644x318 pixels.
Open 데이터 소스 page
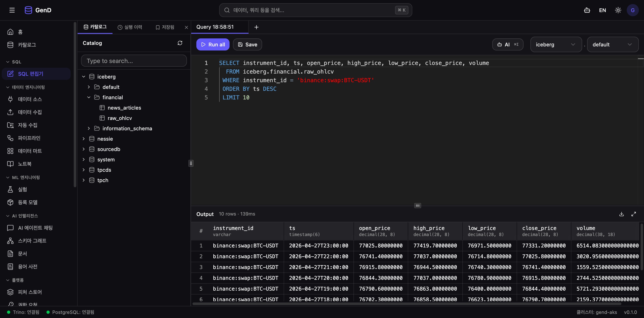[x=36, y=99]
